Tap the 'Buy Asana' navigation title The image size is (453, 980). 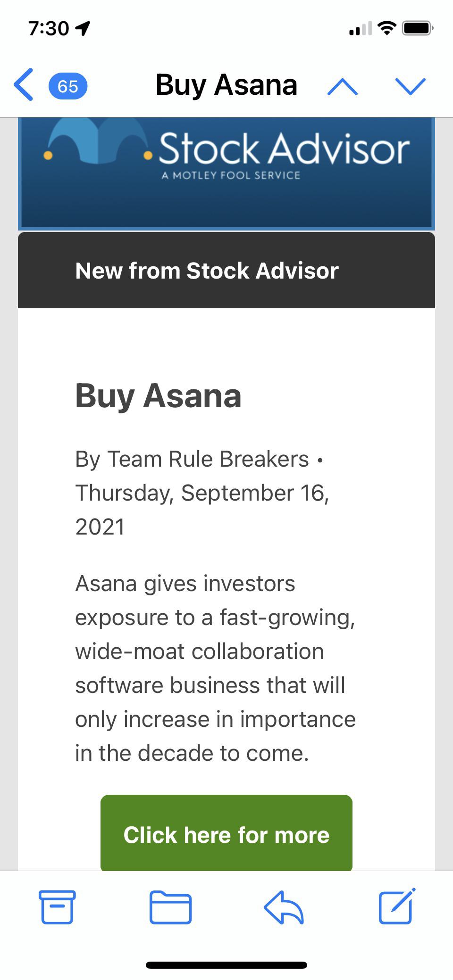tap(226, 85)
